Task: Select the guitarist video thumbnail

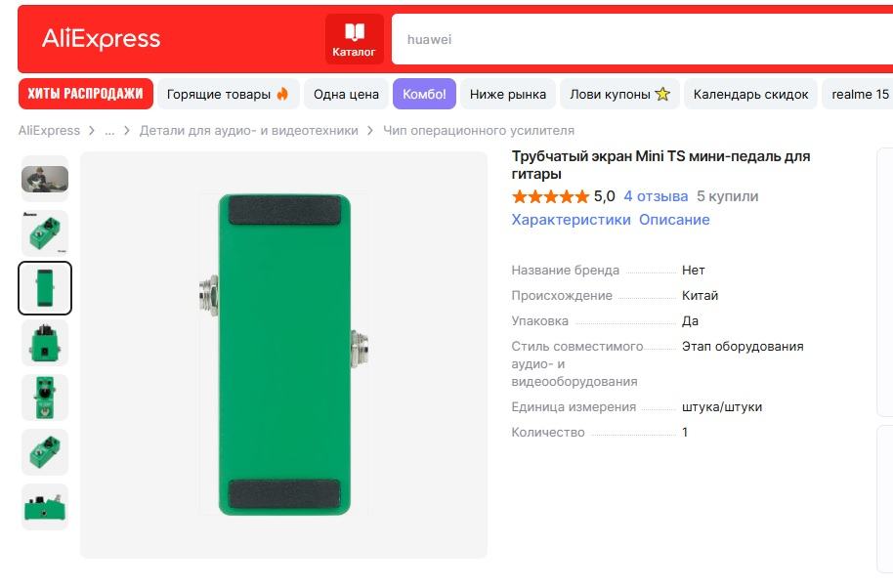Action: tap(45, 179)
